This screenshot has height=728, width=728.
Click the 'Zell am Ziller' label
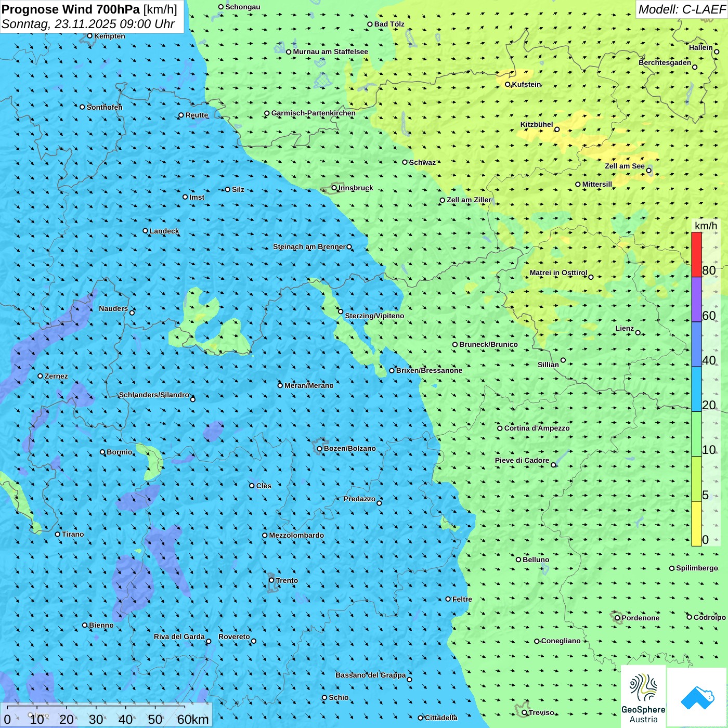pyautogui.click(x=469, y=200)
